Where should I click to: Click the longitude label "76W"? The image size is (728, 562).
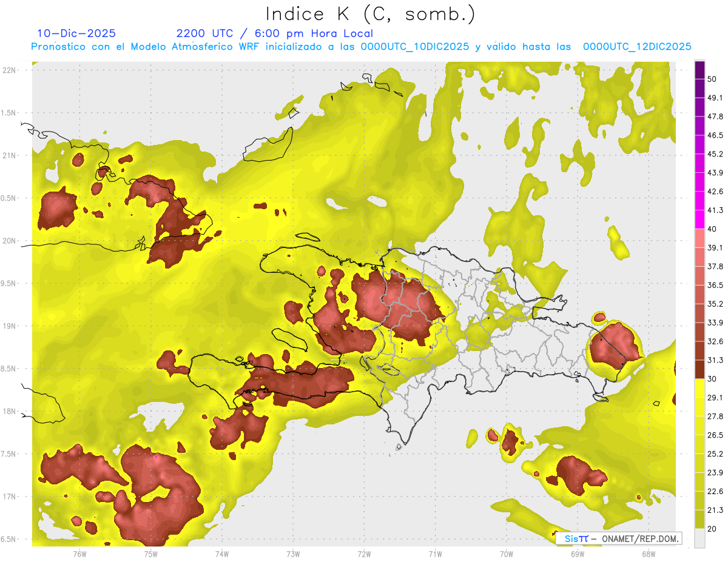pyautogui.click(x=79, y=554)
